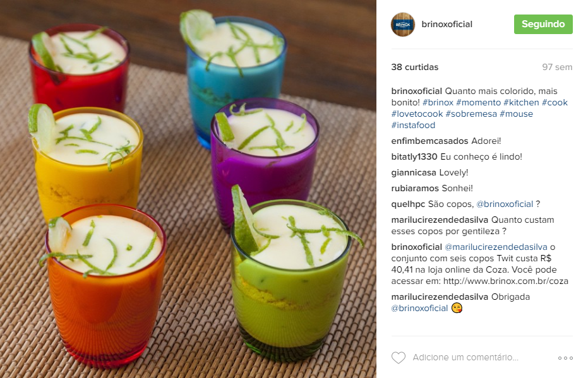Viewport: 588px width, 378px height.
Task: Open commenter enfimbemcasados profile
Action: coord(429,141)
